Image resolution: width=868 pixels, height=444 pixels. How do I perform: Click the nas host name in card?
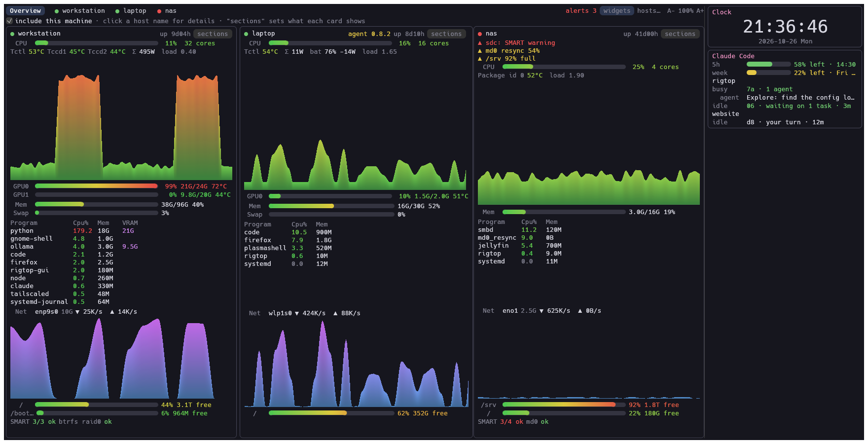pos(491,34)
